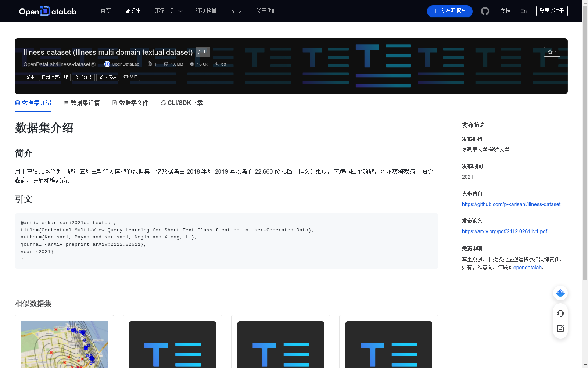Screen dimensions: 588x368
Task: Switch to the 数据集详情 tab
Action: coord(82,103)
